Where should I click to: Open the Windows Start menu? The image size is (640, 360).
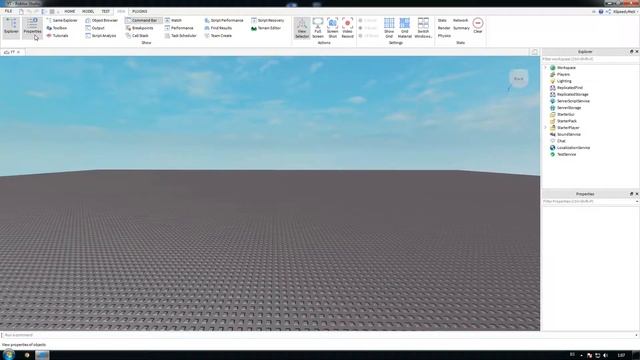[9, 355]
